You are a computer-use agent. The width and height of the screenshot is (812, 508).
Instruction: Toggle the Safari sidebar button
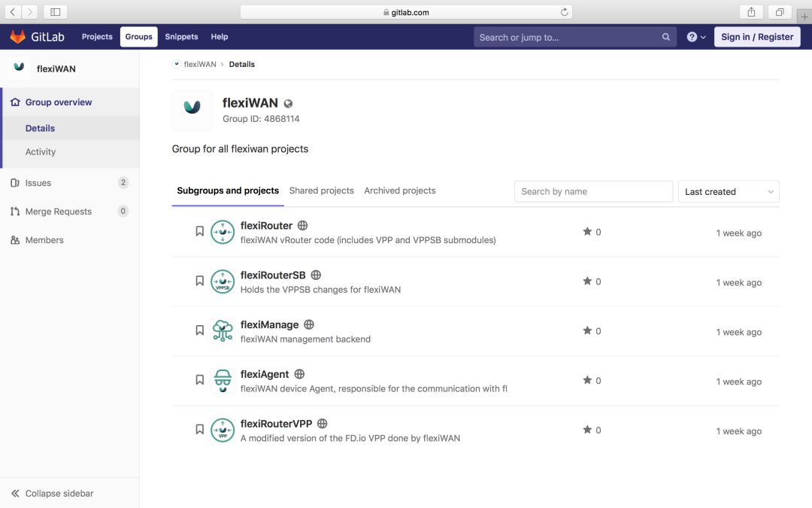point(56,12)
